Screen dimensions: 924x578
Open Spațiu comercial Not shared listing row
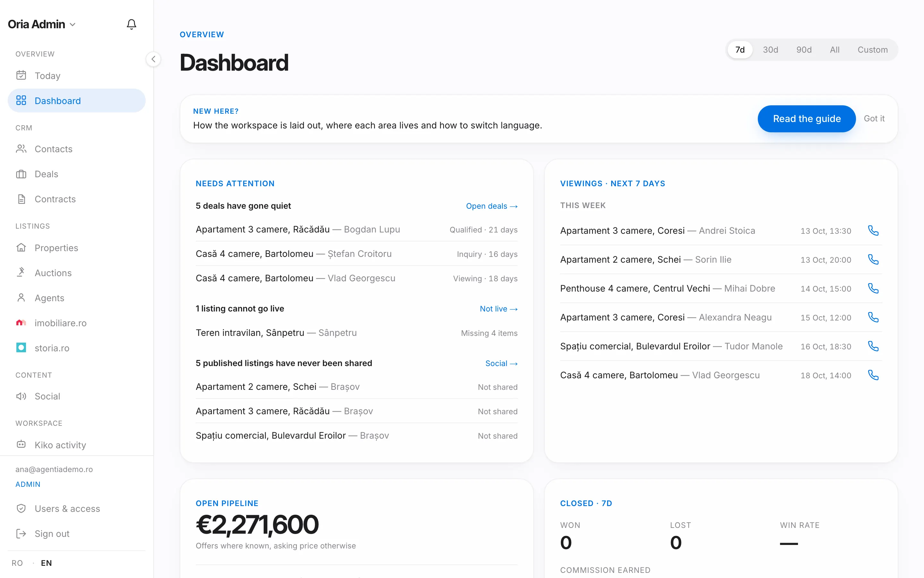point(357,435)
